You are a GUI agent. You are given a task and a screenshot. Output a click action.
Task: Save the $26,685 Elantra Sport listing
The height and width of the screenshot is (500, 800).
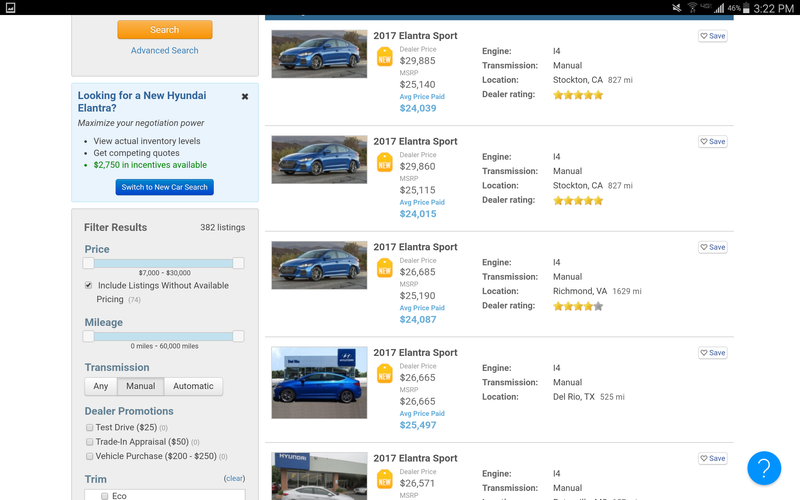coord(713,247)
